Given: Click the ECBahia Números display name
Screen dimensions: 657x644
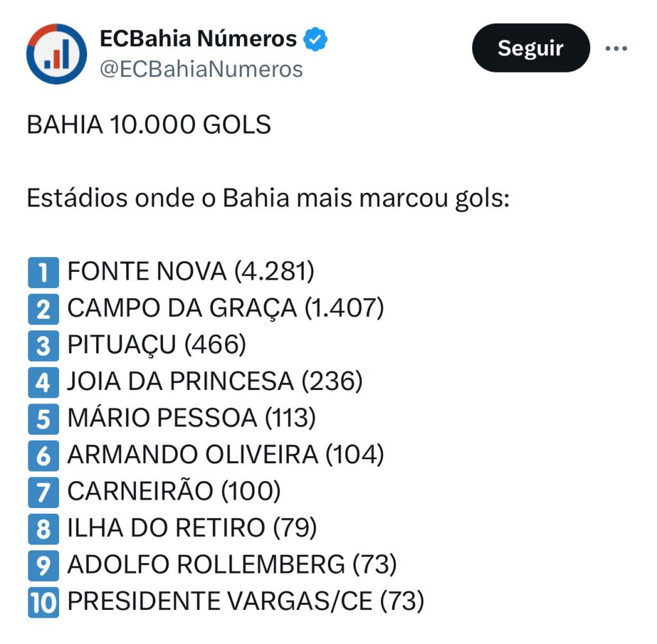Looking at the screenshot, I should click(x=198, y=39).
